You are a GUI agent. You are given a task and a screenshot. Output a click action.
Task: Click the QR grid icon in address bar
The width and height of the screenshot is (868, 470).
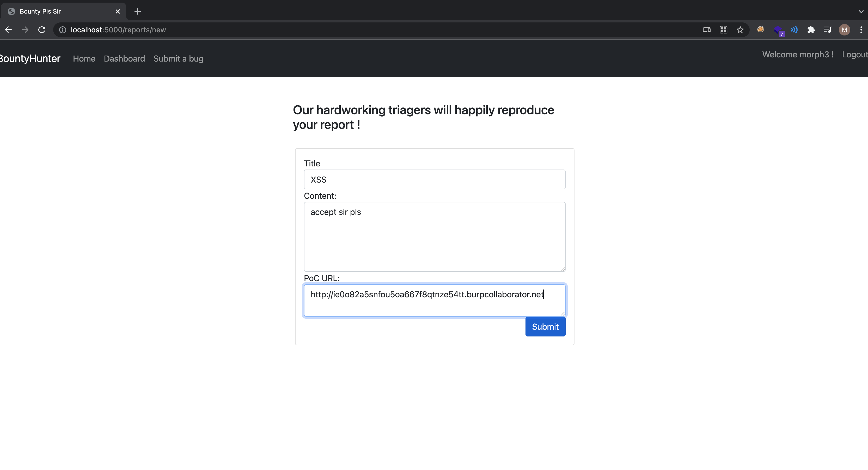click(723, 30)
